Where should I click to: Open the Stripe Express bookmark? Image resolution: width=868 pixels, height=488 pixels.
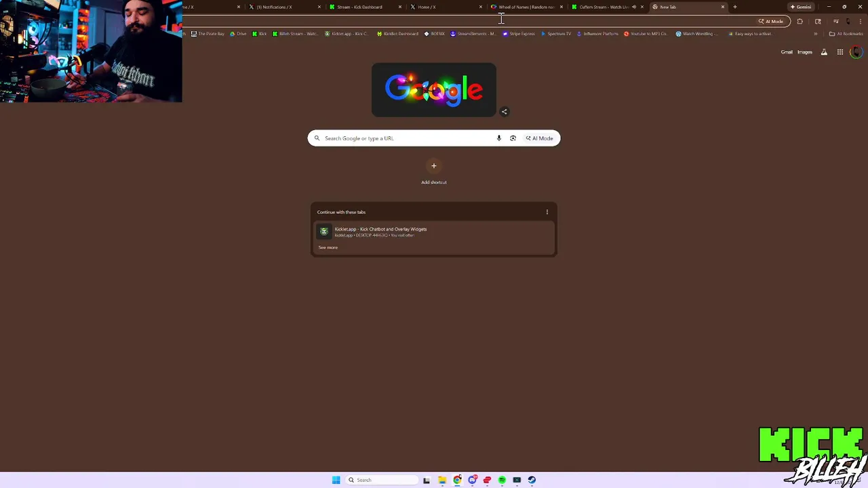click(519, 34)
